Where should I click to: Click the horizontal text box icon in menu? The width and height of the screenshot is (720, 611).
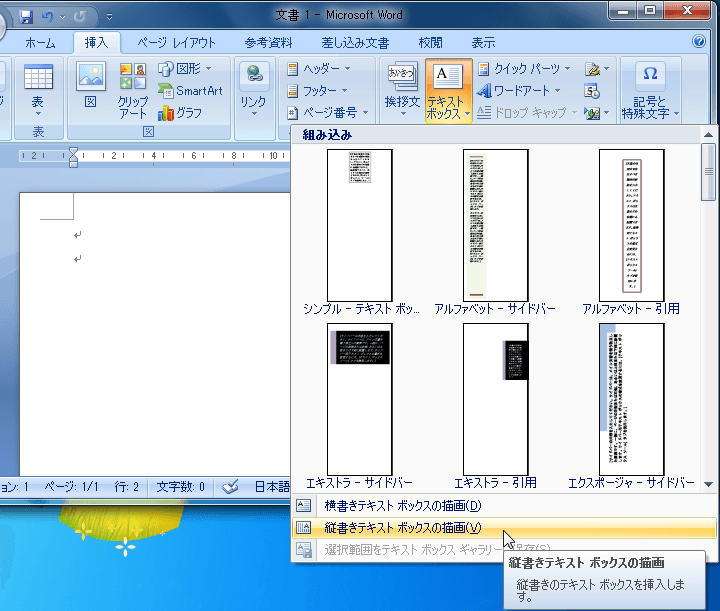304,505
